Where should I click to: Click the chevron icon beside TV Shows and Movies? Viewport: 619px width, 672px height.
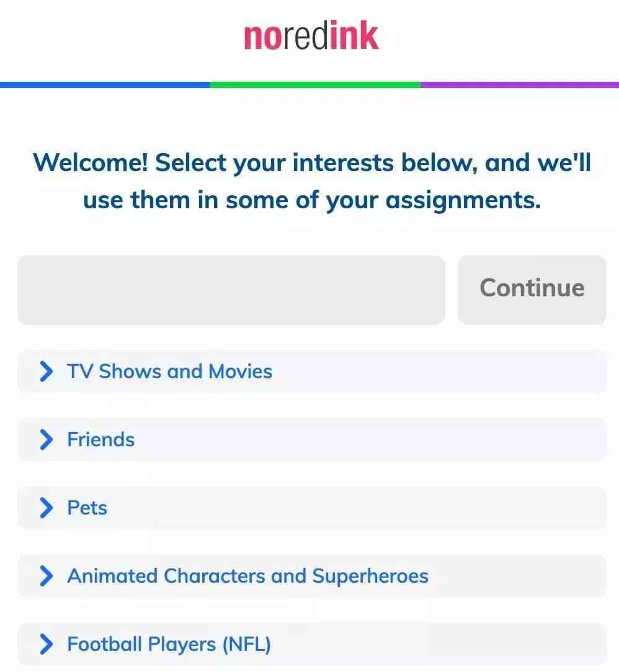(47, 371)
